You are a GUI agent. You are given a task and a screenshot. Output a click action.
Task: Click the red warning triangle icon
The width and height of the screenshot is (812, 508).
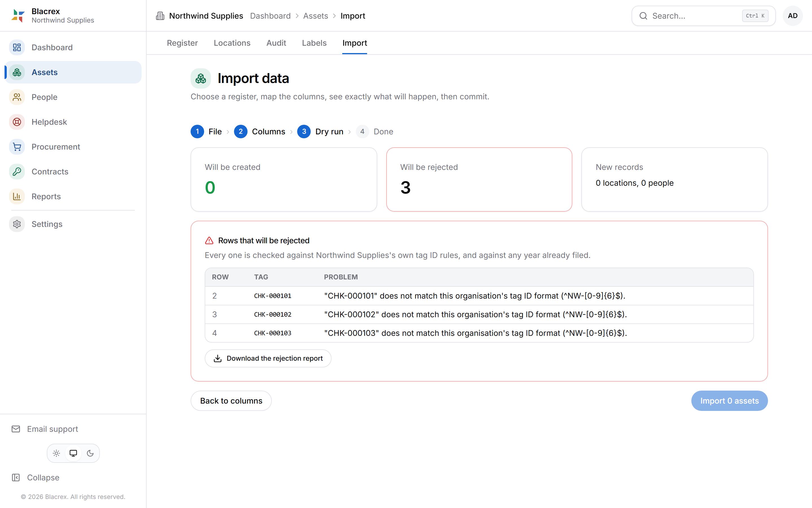click(209, 240)
